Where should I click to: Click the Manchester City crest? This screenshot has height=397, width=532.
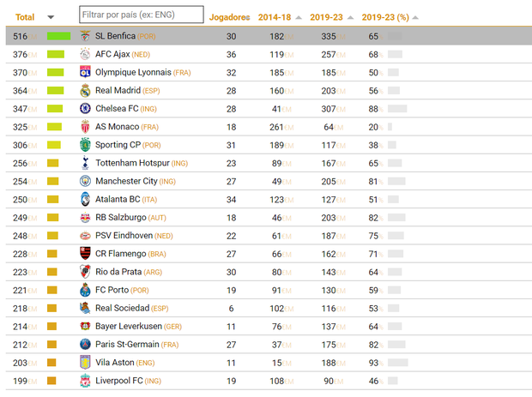pyautogui.click(x=85, y=181)
